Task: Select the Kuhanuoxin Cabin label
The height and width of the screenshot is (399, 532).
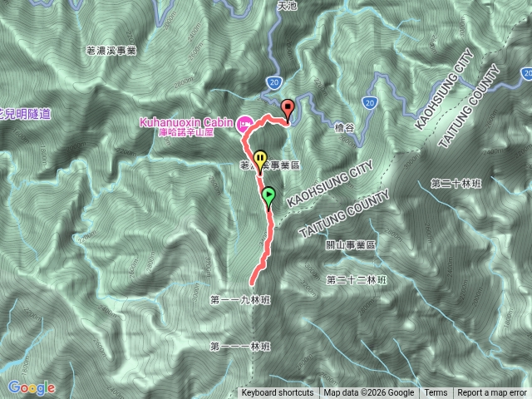Action: pyautogui.click(x=186, y=122)
